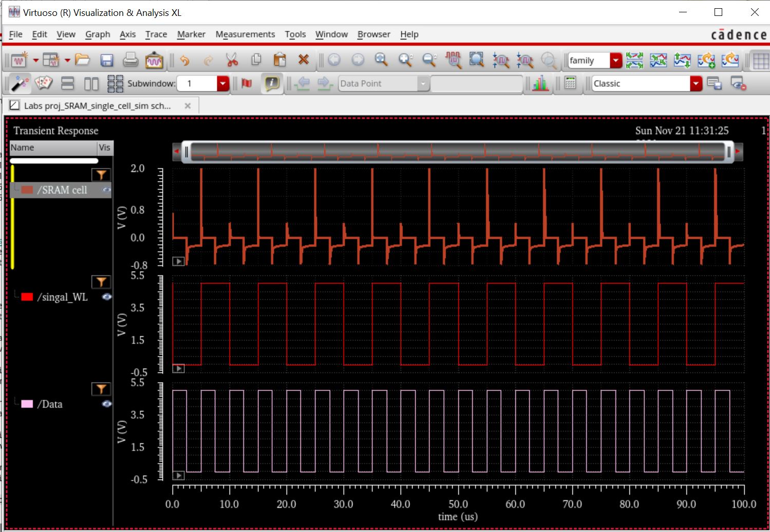This screenshot has width=770, height=532.
Task: Click the scissors Cut icon
Action: pos(232,60)
